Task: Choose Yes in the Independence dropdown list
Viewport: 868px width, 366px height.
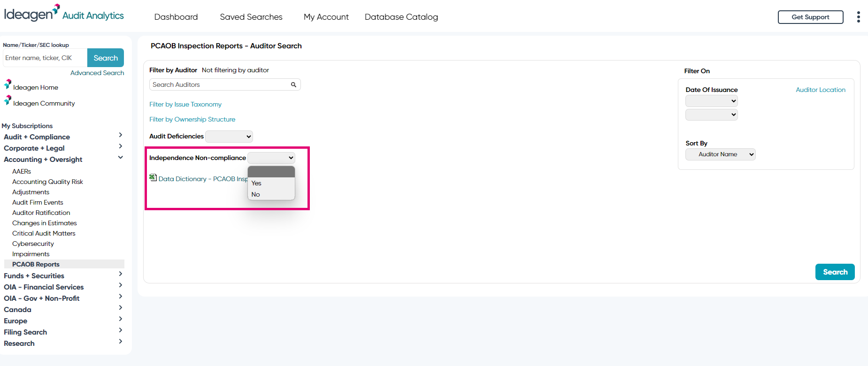Action: click(x=271, y=183)
